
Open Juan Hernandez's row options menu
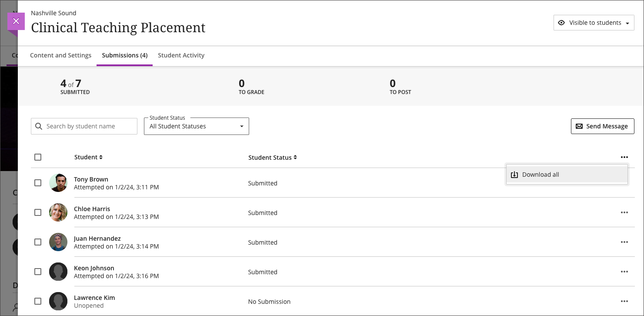pos(624,242)
